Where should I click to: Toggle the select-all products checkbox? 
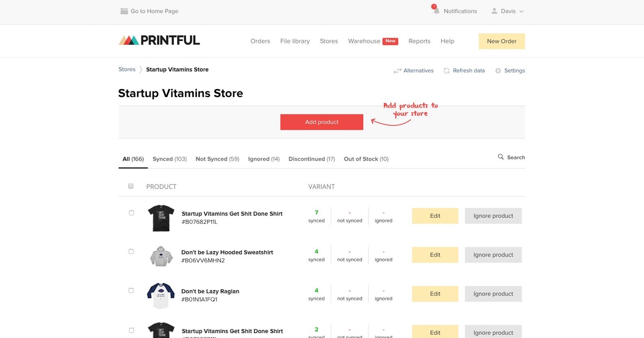pyautogui.click(x=131, y=186)
